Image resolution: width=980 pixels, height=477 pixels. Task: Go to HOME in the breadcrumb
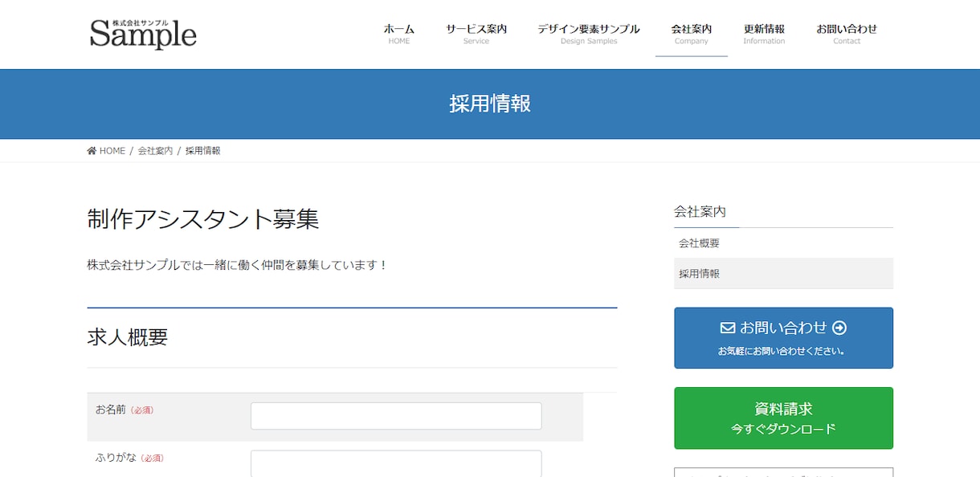(112, 150)
